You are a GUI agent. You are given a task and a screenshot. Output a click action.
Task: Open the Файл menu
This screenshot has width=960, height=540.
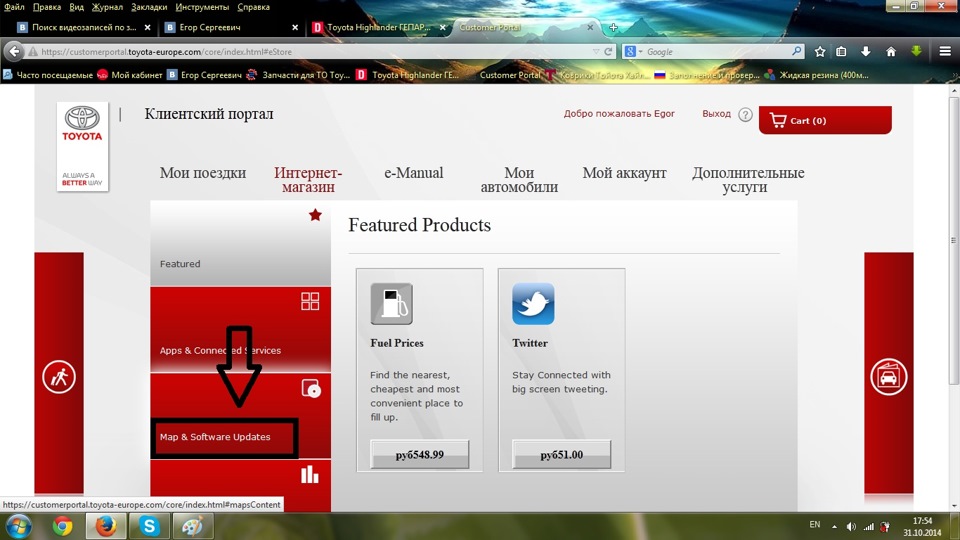[x=14, y=7]
